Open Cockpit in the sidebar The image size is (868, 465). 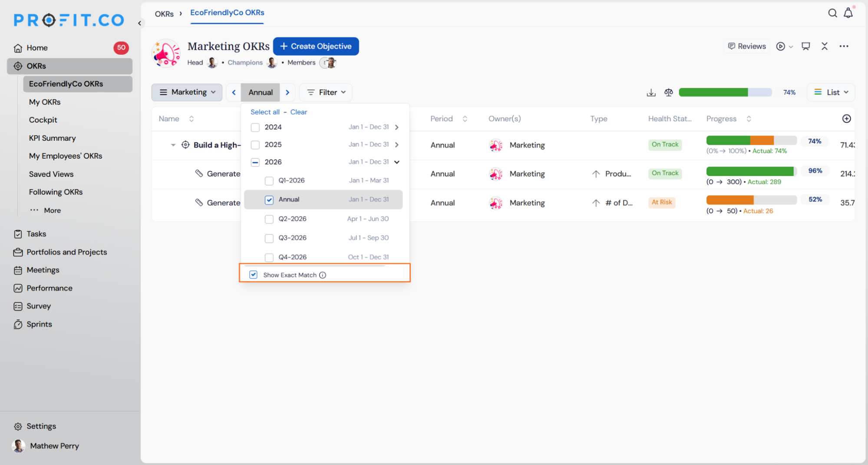point(43,120)
